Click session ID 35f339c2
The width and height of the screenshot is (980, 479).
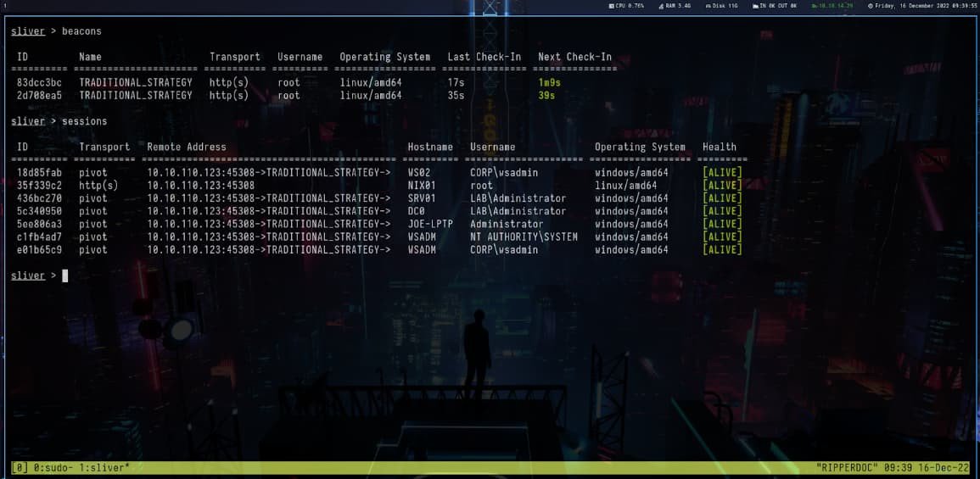coord(39,186)
